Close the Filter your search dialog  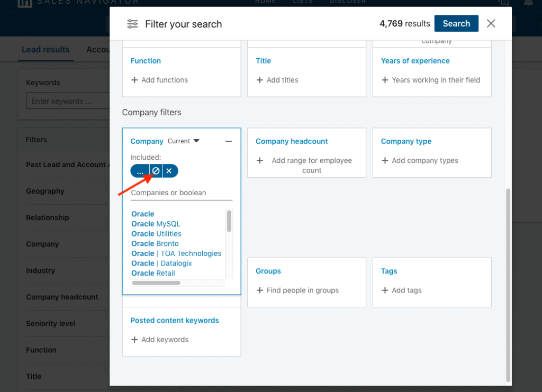(491, 23)
